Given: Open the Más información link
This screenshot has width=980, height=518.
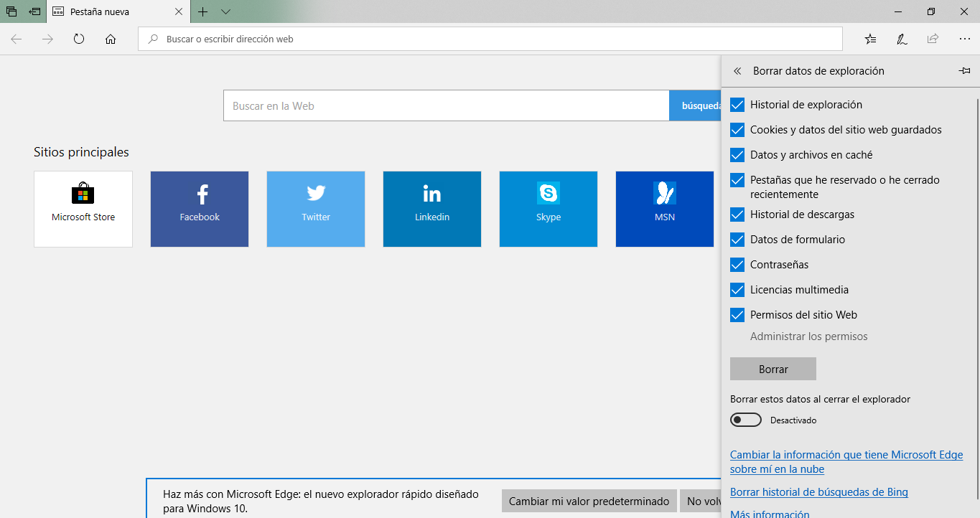Looking at the screenshot, I should [770, 514].
